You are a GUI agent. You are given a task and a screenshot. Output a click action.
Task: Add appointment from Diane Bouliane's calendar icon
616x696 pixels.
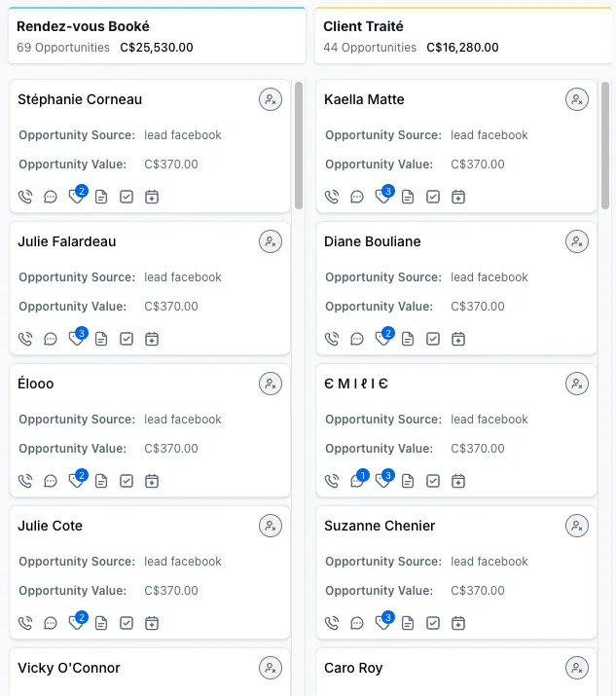click(458, 339)
